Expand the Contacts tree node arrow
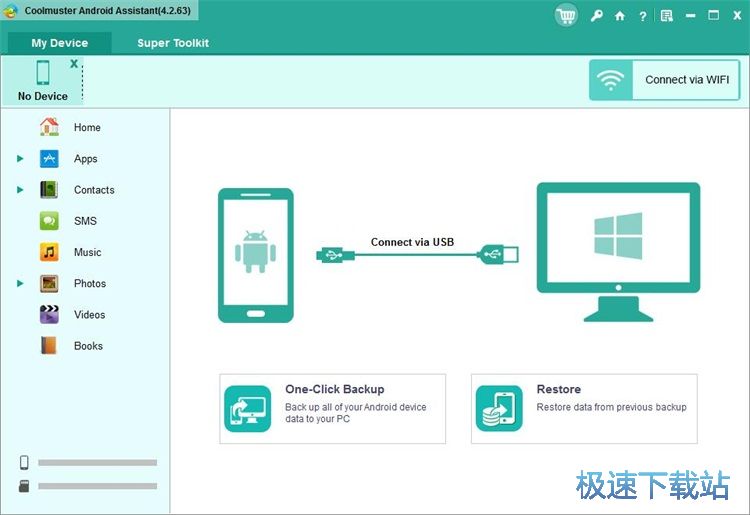 pos(20,190)
